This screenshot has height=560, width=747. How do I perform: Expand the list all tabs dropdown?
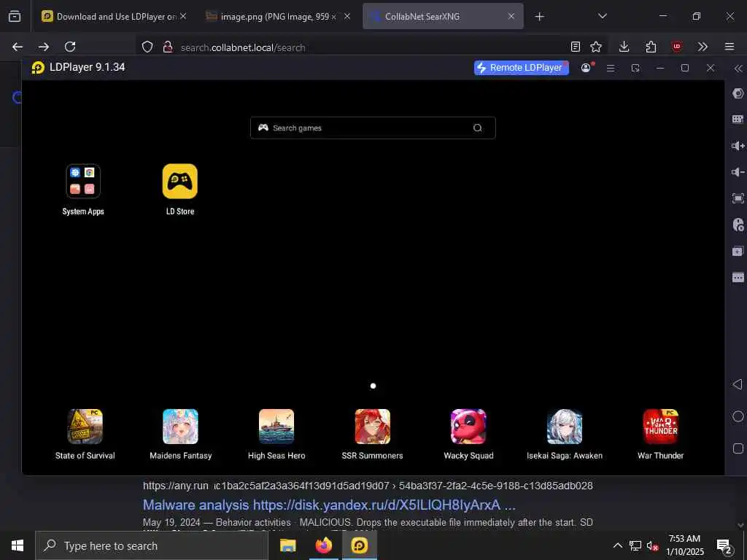tap(602, 16)
